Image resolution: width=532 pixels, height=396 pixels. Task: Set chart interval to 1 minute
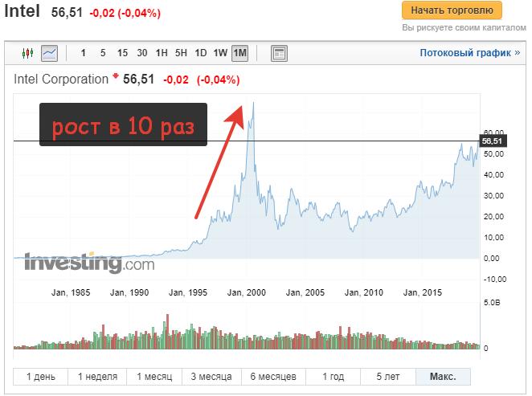[x=84, y=54]
